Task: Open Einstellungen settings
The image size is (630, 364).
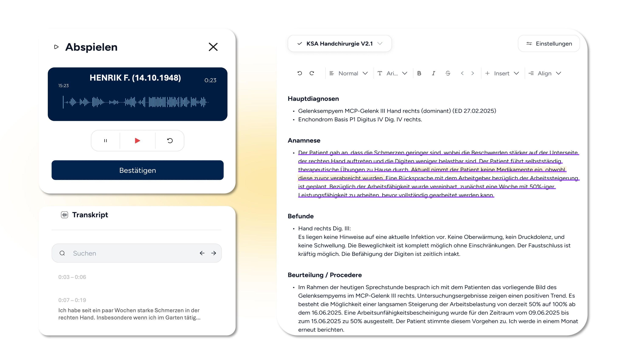Action: [x=549, y=44]
